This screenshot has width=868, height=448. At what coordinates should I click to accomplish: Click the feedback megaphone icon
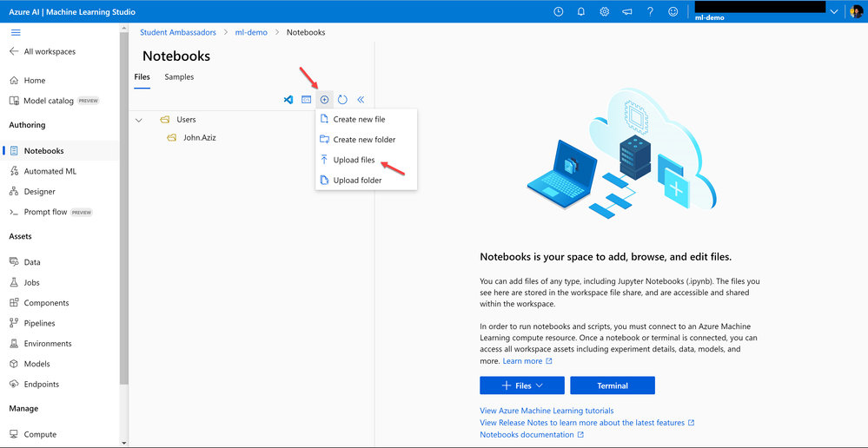pyautogui.click(x=627, y=11)
